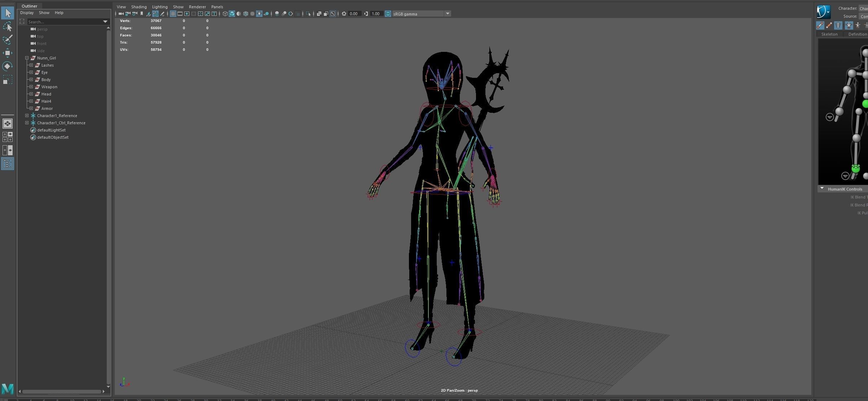Activate the Scale tool
Screen dimensions: 868x401
(8, 79)
